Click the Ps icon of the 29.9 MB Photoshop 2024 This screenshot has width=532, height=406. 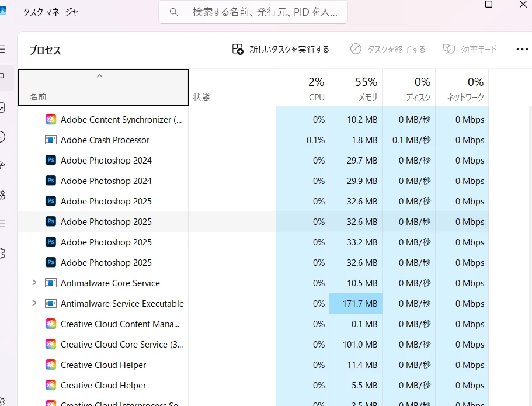[51, 181]
